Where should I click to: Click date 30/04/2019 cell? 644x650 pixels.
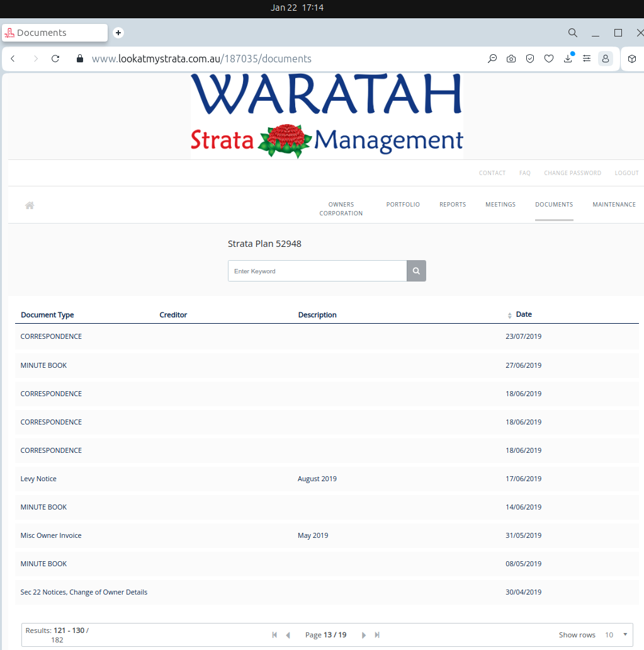523,592
